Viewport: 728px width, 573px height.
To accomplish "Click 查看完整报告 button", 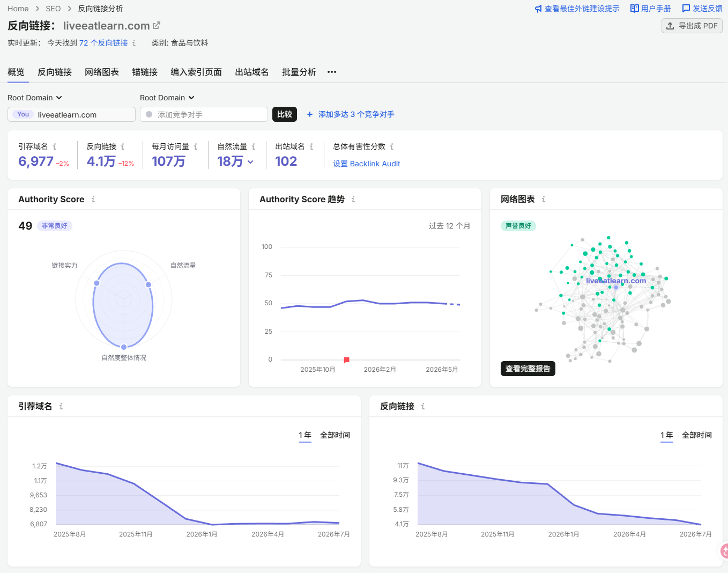I will click(x=528, y=369).
